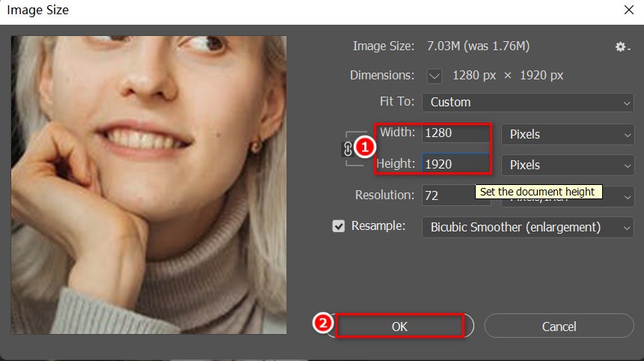Uncheck the Resample checkbox
Image resolution: width=644 pixels, height=361 pixels.
[x=338, y=226]
